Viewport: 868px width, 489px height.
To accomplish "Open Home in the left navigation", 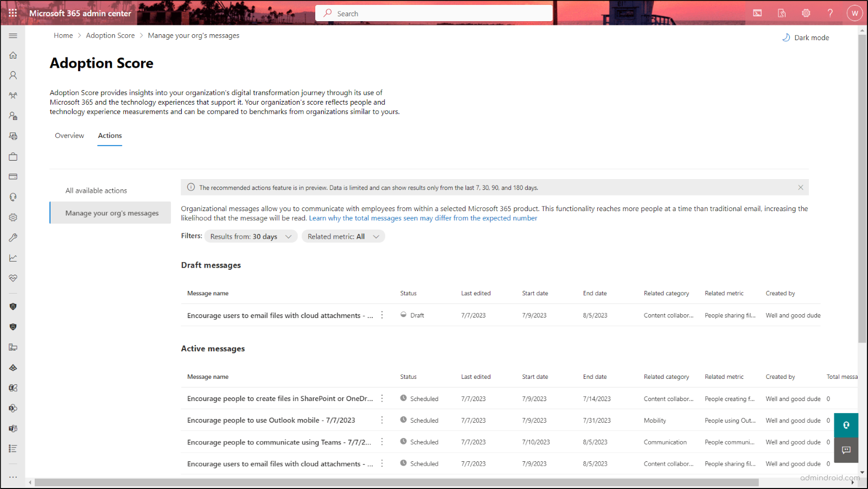I will coord(13,55).
